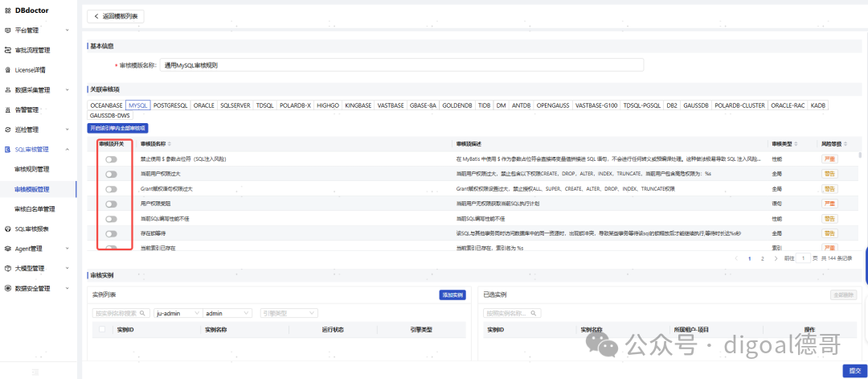Toggle switch for 当前SQL编写性能不佳 rule
The height and width of the screenshot is (379, 868).
(111, 219)
